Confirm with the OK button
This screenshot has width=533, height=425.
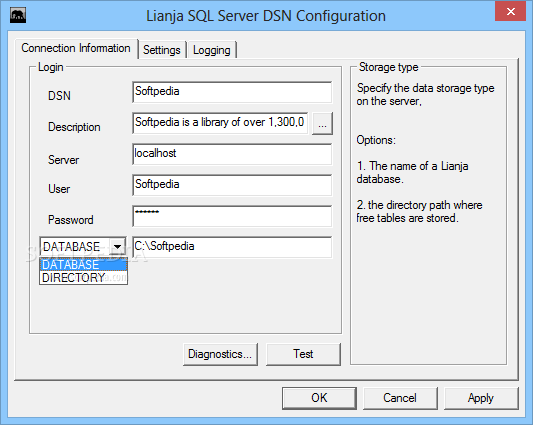click(319, 398)
